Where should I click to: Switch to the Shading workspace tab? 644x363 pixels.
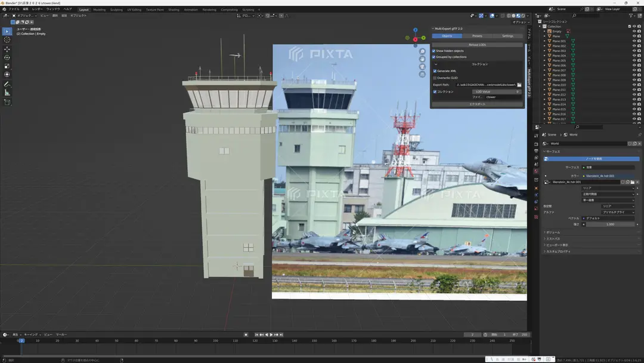click(x=174, y=10)
